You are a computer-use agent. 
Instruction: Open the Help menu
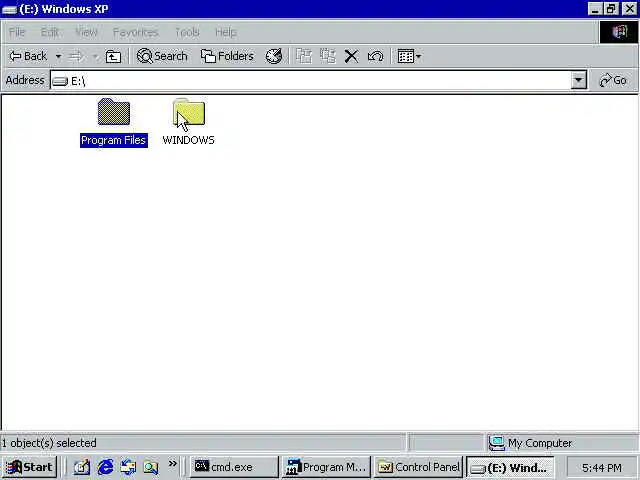(x=226, y=32)
